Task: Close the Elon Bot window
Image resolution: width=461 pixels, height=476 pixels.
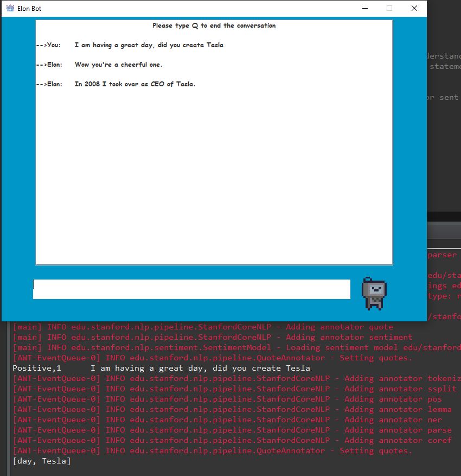Action: click(x=414, y=9)
